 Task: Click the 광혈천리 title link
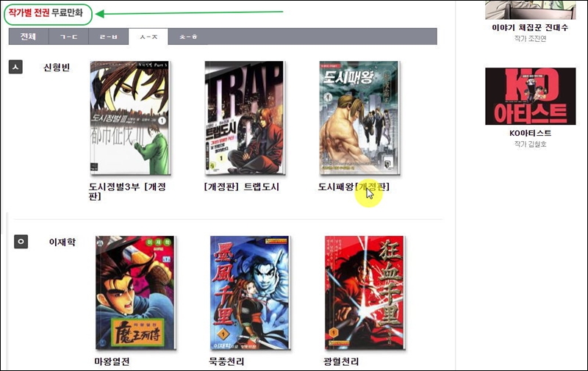[x=341, y=361]
